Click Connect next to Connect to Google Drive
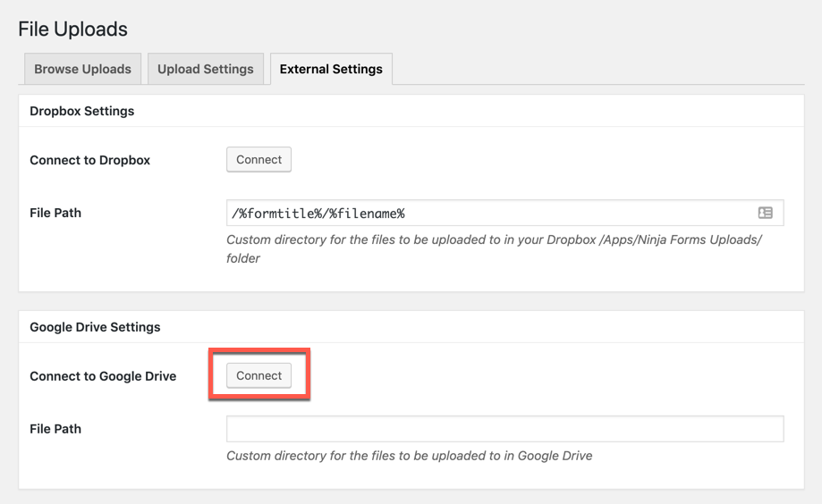The image size is (822, 504). (258, 375)
